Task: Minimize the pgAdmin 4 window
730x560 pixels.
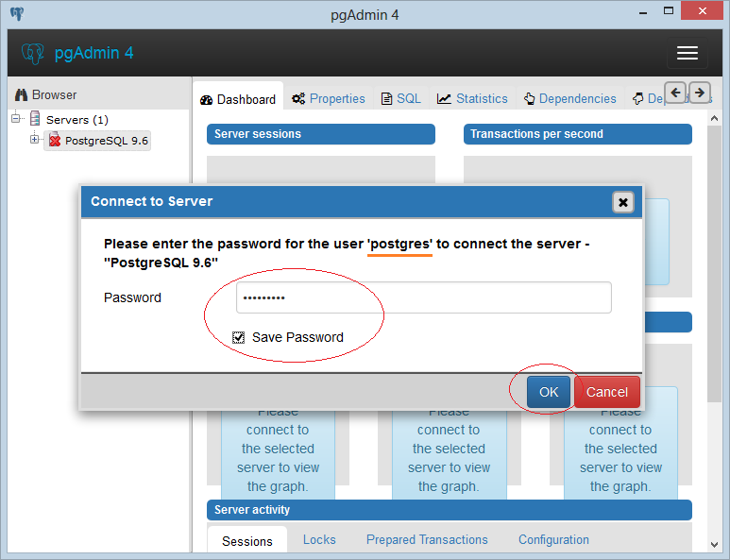Action: [x=643, y=12]
